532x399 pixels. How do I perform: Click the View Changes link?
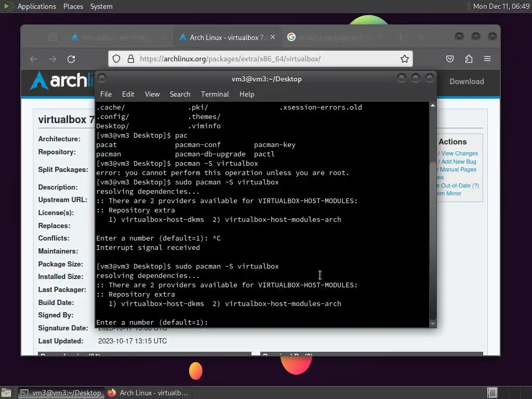459,153
